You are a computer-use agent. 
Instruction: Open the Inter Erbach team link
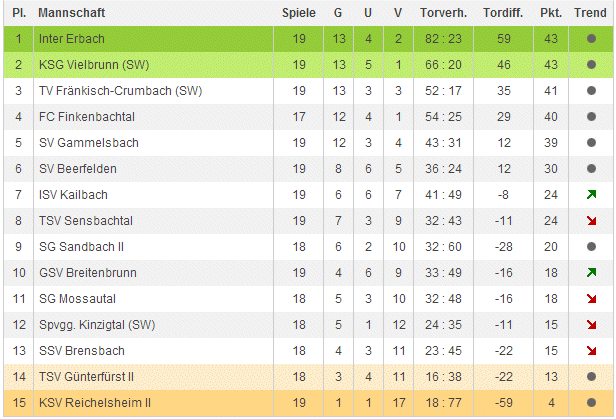(x=71, y=39)
